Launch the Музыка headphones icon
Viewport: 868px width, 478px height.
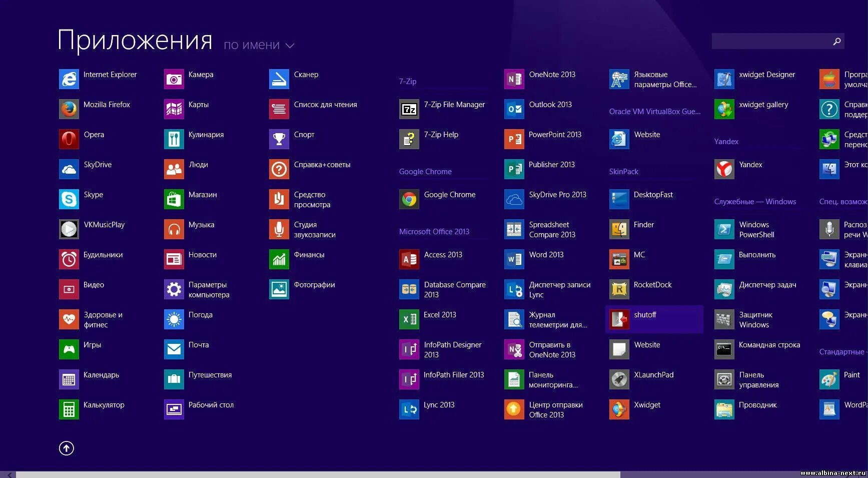(x=174, y=229)
